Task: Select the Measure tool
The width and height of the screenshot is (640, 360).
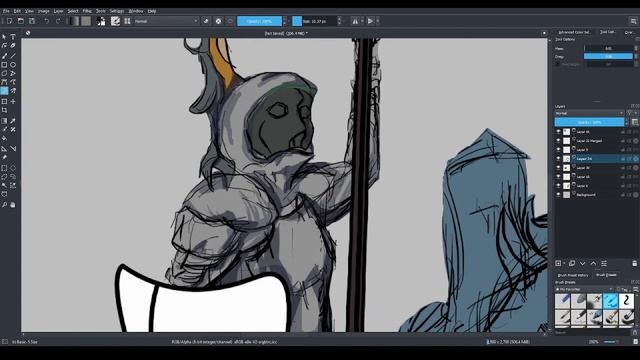Action: [x=13, y=149]
